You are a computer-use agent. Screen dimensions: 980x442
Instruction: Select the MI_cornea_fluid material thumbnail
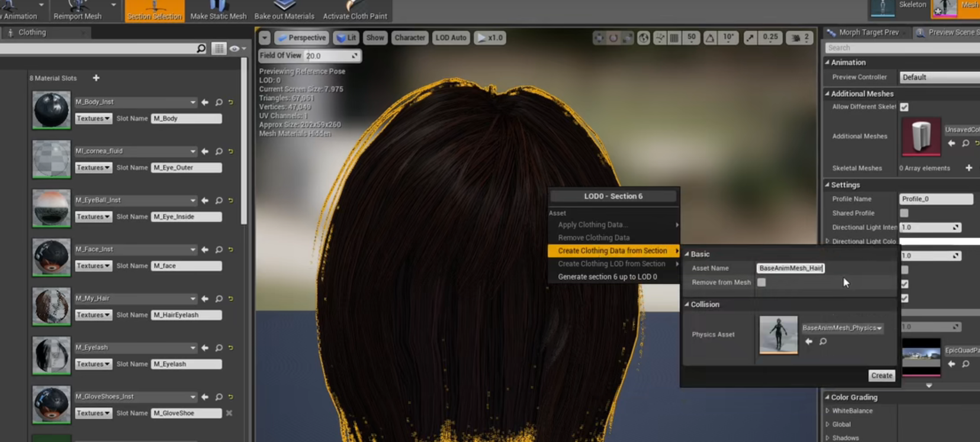(51, 159)
